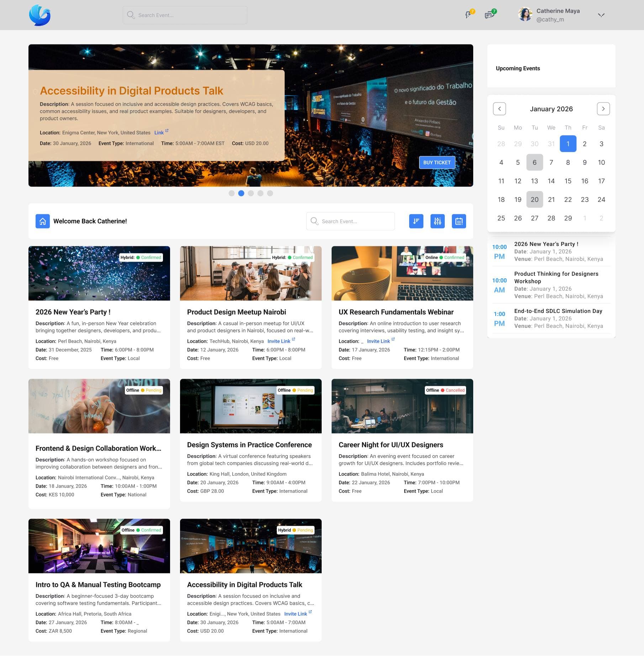The height and width of the screenshot is (656, 644).
Task: Select January 12 in the calendar
Action: [518, 181]
